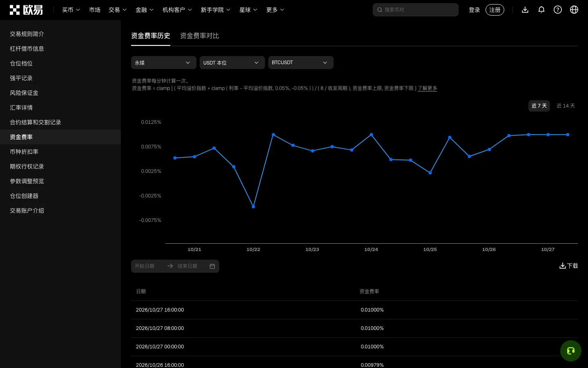Screen dimensions: 588x368
Task: Open the download app icon
Action: [525, 10]
